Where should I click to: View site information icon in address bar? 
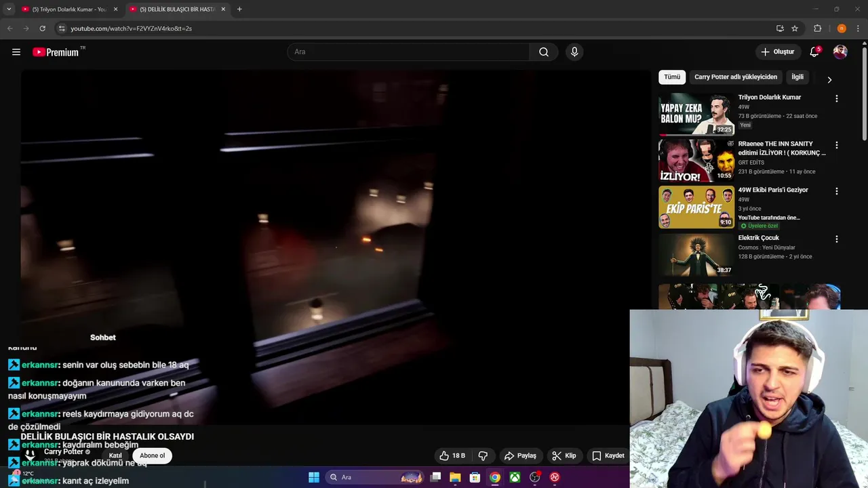62,28
